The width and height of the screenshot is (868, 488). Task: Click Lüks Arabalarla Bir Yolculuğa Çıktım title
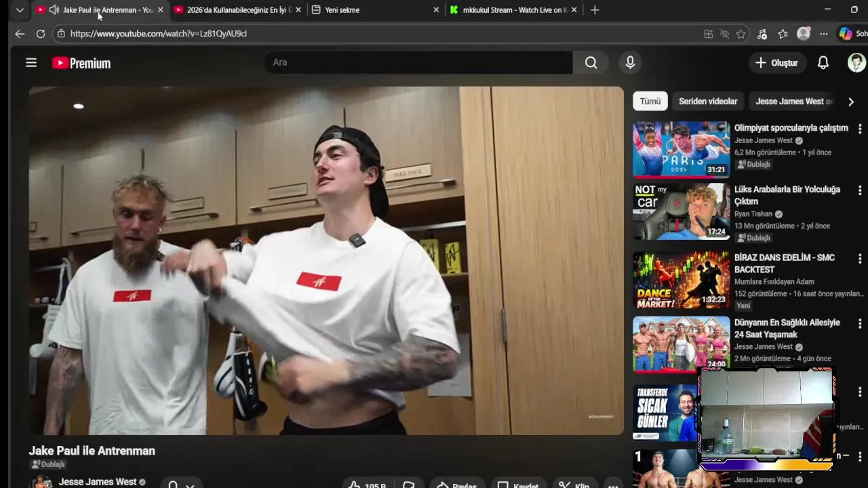click(x=787, y=195)
